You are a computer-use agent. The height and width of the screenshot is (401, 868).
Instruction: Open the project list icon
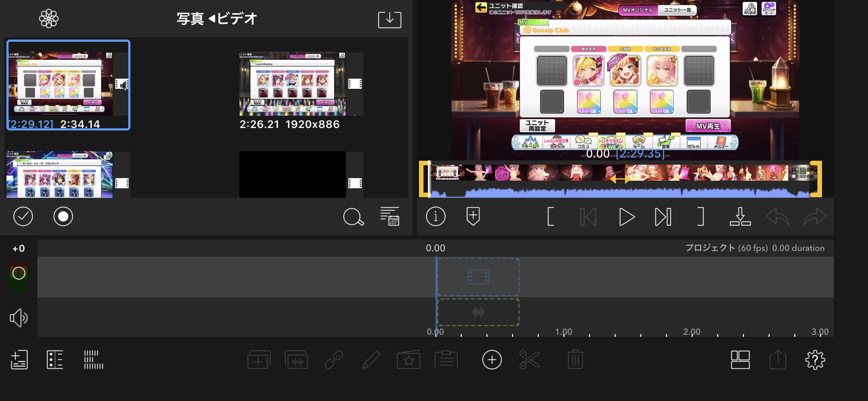point(55,360)
